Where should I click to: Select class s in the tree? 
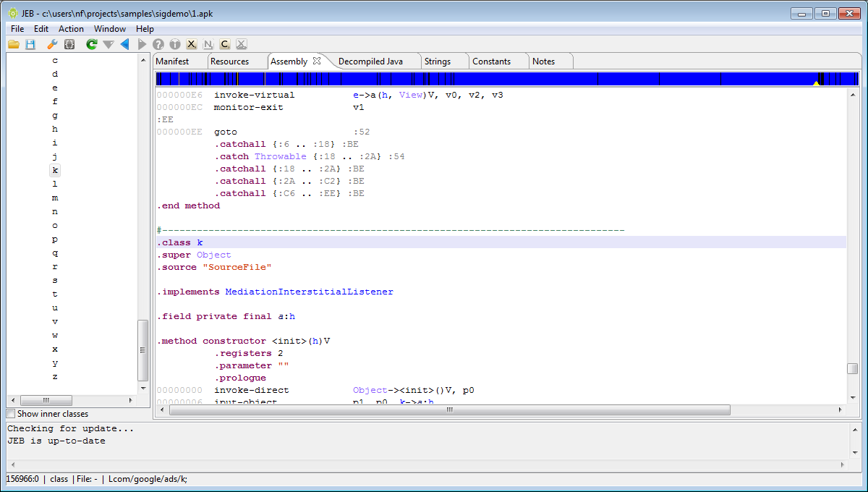[55, 281]
